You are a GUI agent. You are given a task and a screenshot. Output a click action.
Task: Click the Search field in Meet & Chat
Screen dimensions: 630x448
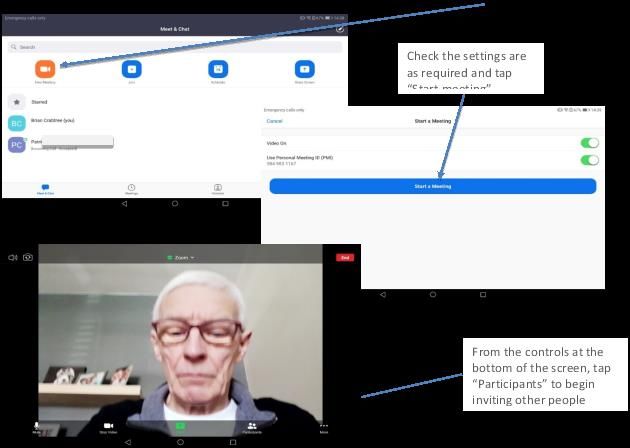175,47
